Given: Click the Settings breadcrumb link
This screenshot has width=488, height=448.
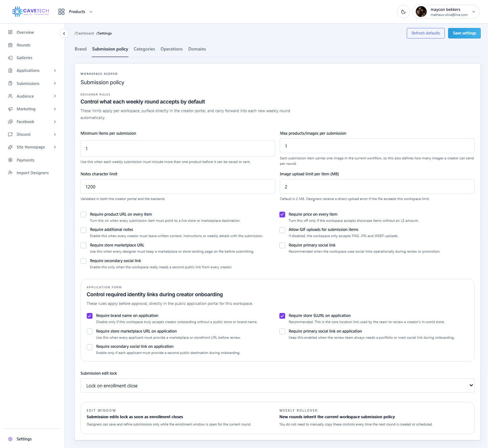Looking at the screenshot, I should (104, 33).
